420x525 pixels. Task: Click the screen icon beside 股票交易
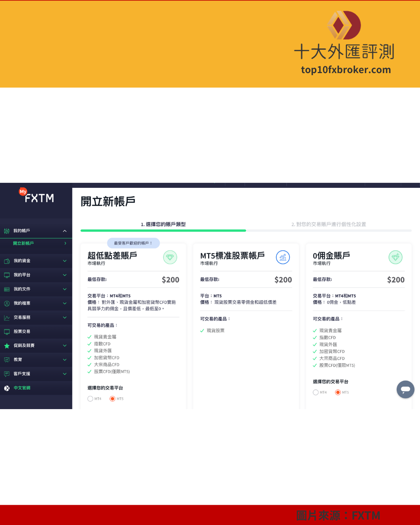point(7,332)
